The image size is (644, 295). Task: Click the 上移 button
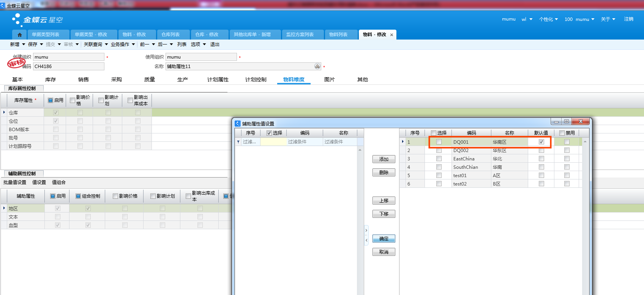click(384, 201)
